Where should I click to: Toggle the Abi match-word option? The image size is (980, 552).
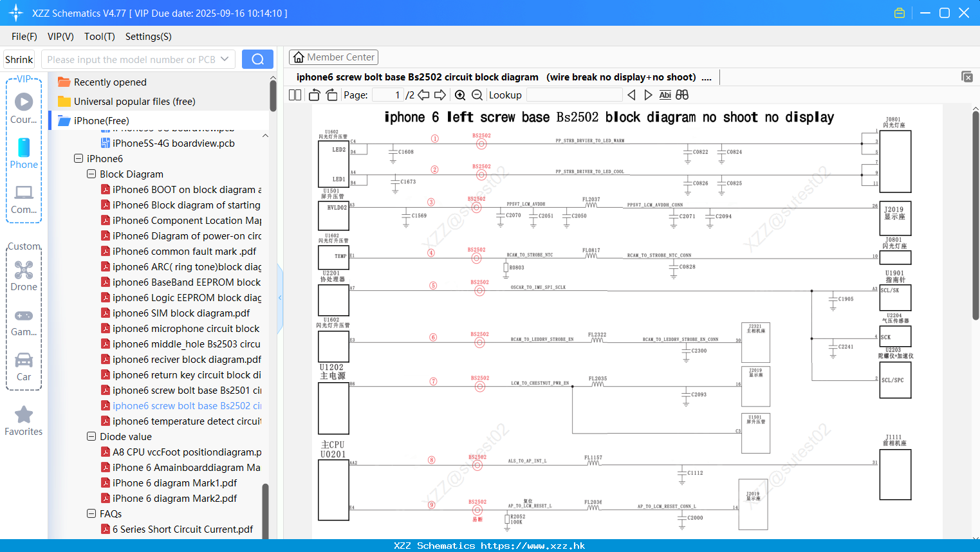pos(665,95)
